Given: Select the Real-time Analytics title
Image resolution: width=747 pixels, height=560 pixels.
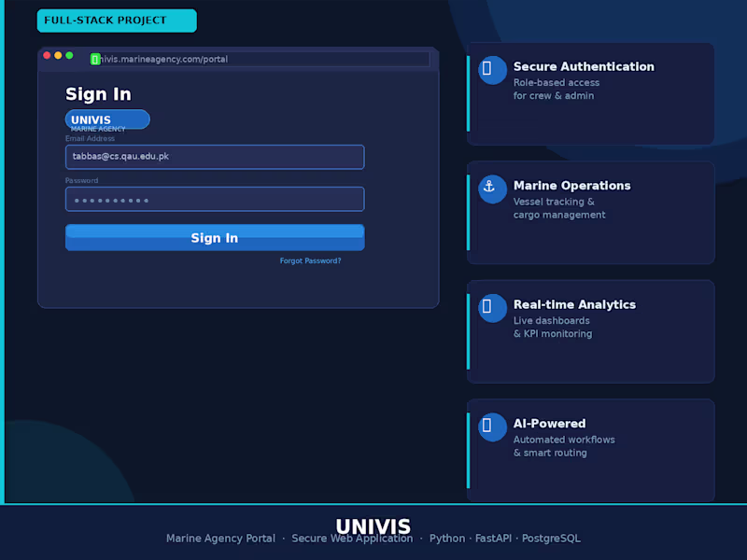Looking at the screenshot, I should click(x=574, y=305).
